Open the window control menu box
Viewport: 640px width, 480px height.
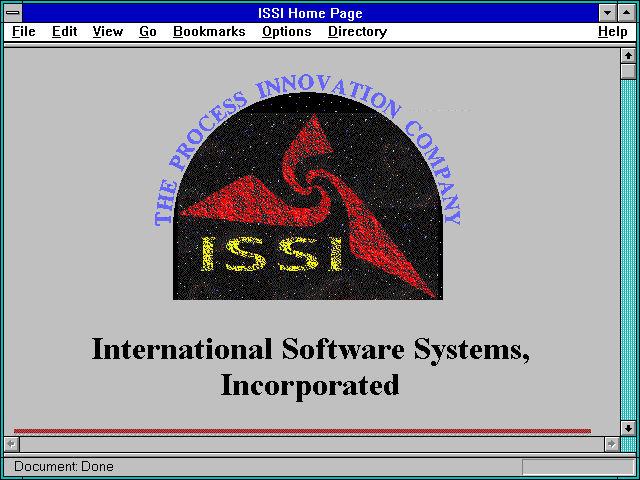13,13
